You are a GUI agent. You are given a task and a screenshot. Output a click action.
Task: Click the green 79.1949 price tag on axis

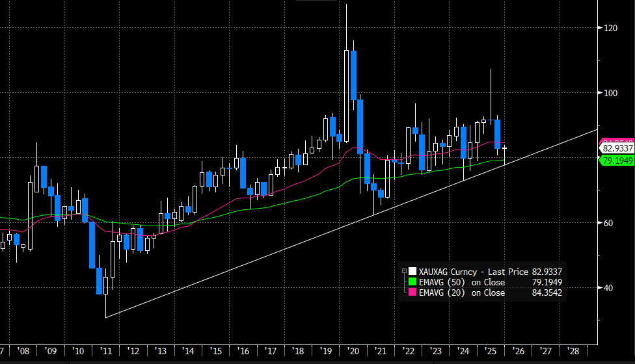tap(616, 161)
